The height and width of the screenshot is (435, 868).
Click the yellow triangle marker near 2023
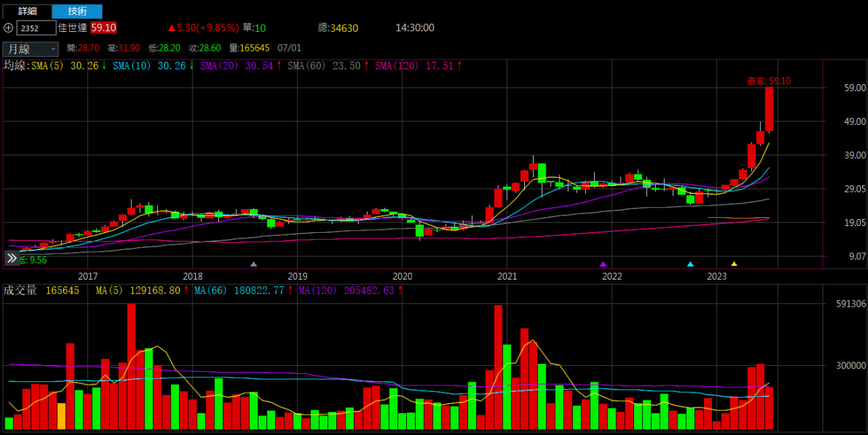click(x=734, y=264)
